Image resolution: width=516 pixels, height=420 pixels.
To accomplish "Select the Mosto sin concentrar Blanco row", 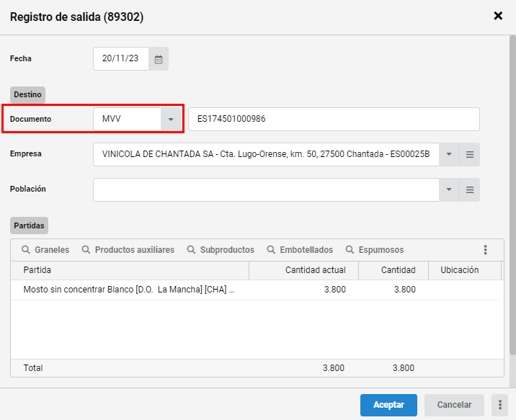I will tap(255, 290).
